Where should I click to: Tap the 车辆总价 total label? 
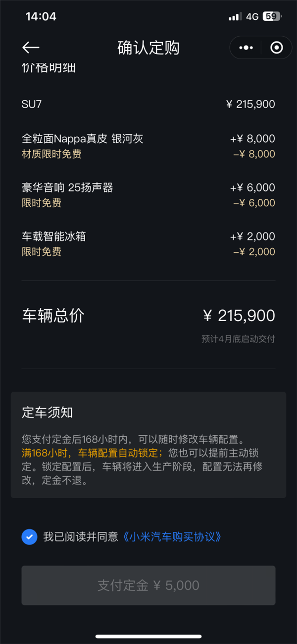click(53, 316)
